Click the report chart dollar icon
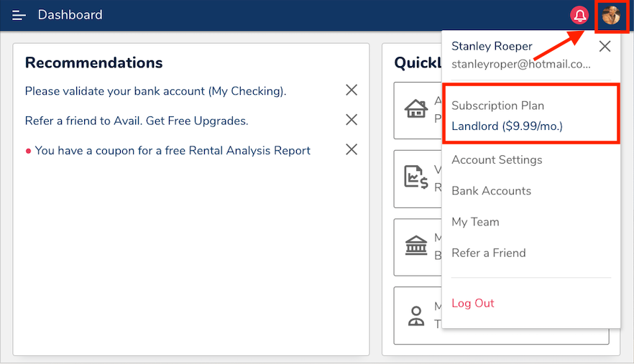 [415, 177]
